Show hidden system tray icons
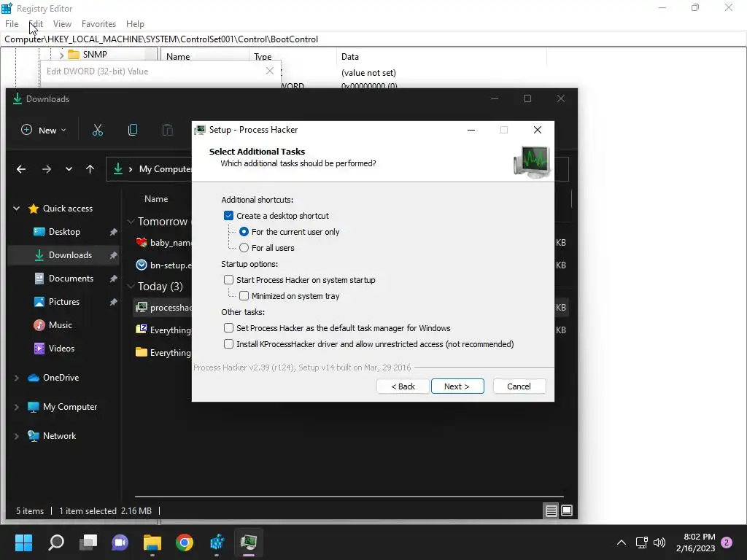Viewport: 747px width, 560px height. point(622,542)
